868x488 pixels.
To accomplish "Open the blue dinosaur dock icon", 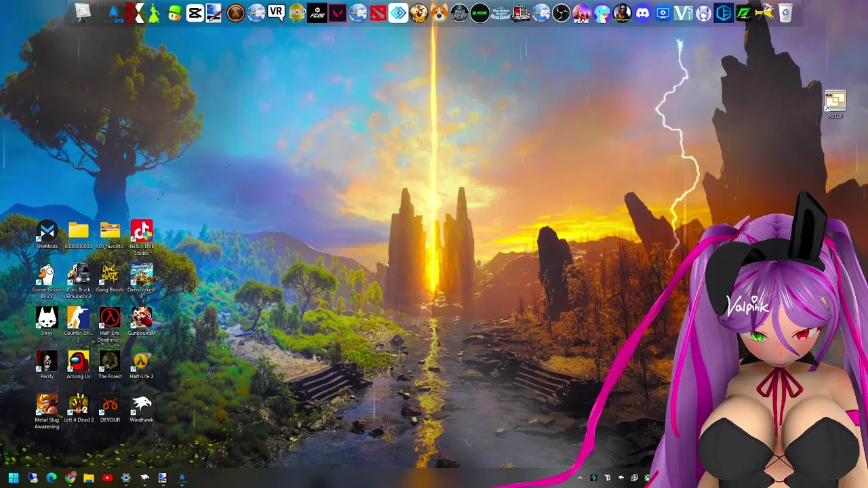I will 601,13.
